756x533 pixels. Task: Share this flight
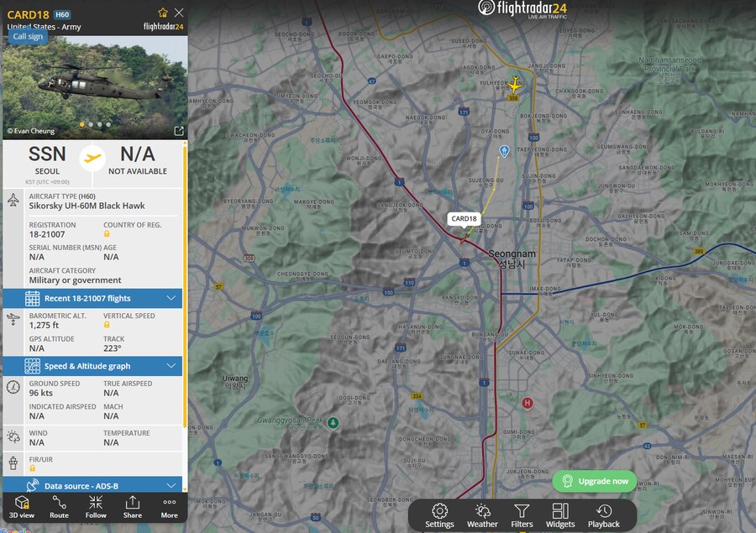tap(132, 507)
